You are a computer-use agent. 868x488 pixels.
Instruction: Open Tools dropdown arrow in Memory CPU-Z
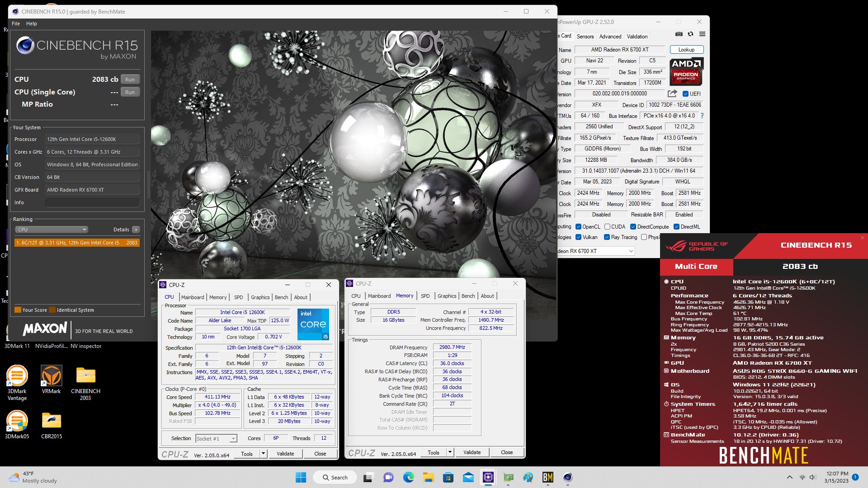click(450, 452)
